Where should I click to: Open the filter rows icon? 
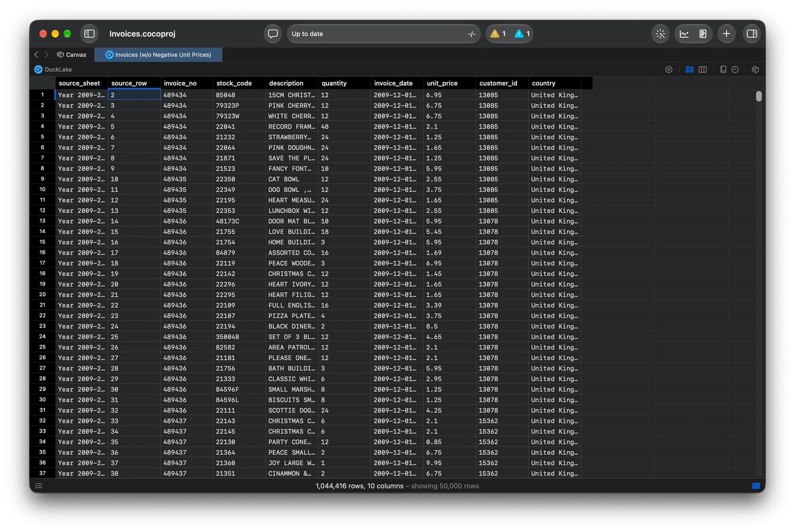pos(669,69)
